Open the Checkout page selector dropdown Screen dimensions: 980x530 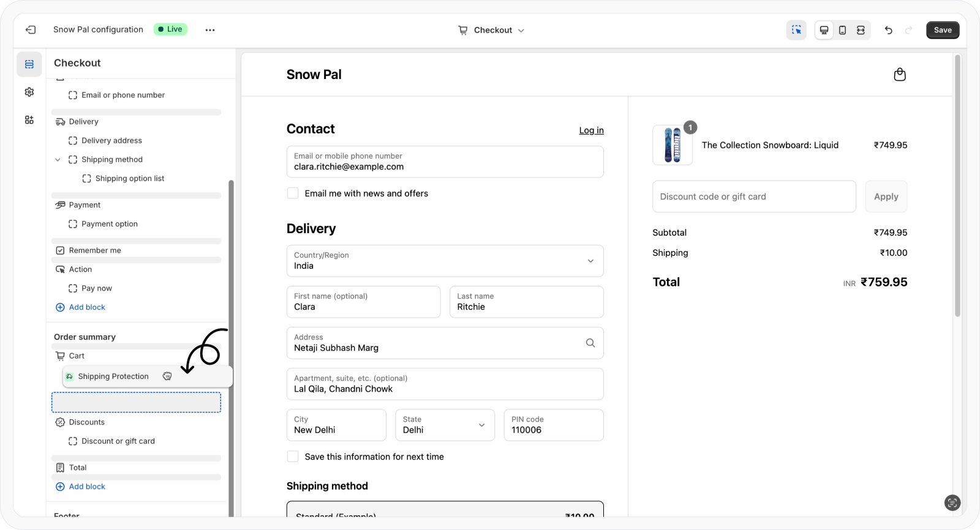[492, 30]
